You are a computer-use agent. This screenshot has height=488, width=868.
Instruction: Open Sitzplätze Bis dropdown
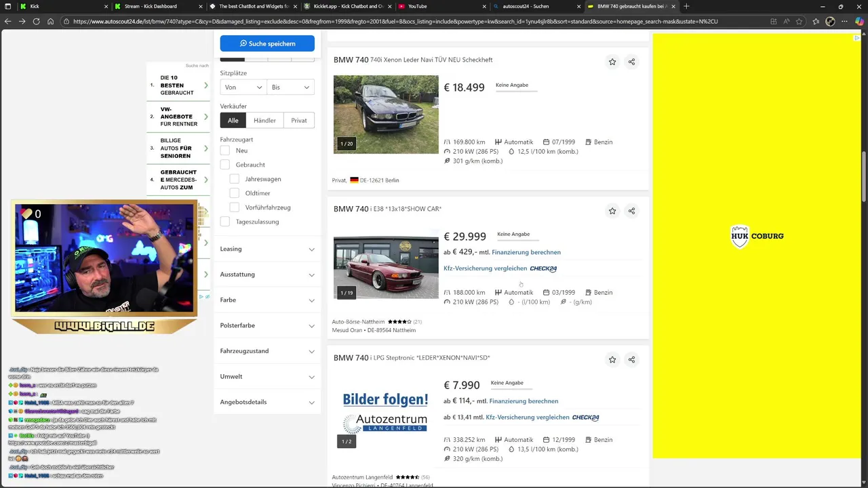(290, 87)
